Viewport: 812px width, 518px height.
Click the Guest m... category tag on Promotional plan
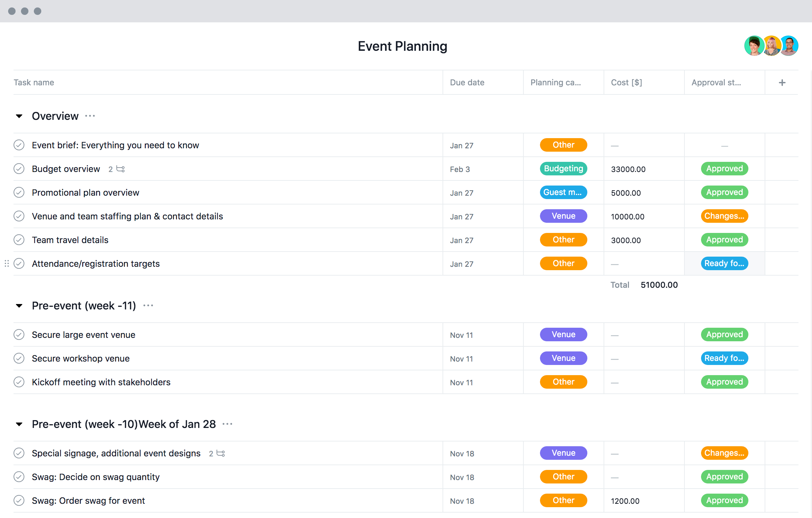click(x=562, y=192)
